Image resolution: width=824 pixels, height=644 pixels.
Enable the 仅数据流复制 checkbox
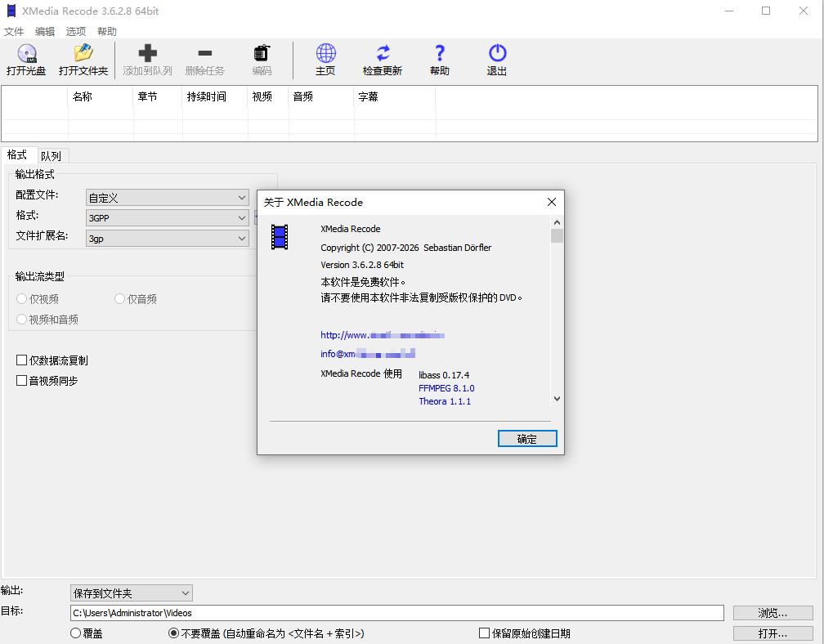(20, 360)
